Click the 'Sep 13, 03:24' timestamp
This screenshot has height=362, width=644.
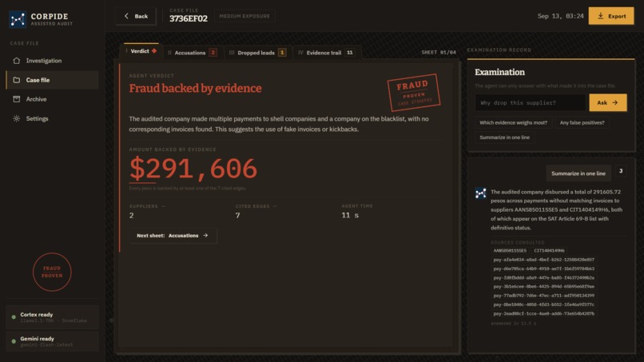point(560,16)
